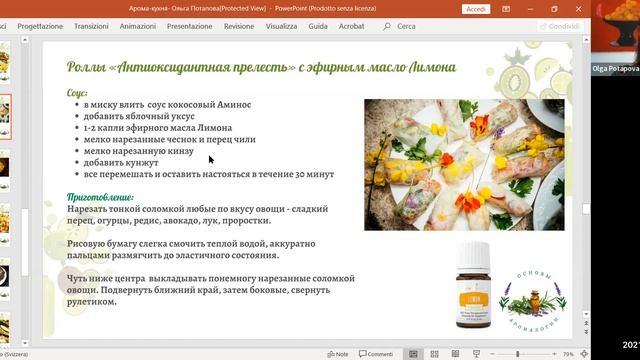Switch to the Animazioni tab
Screen dimensions: 640x360
coord(138,26)
